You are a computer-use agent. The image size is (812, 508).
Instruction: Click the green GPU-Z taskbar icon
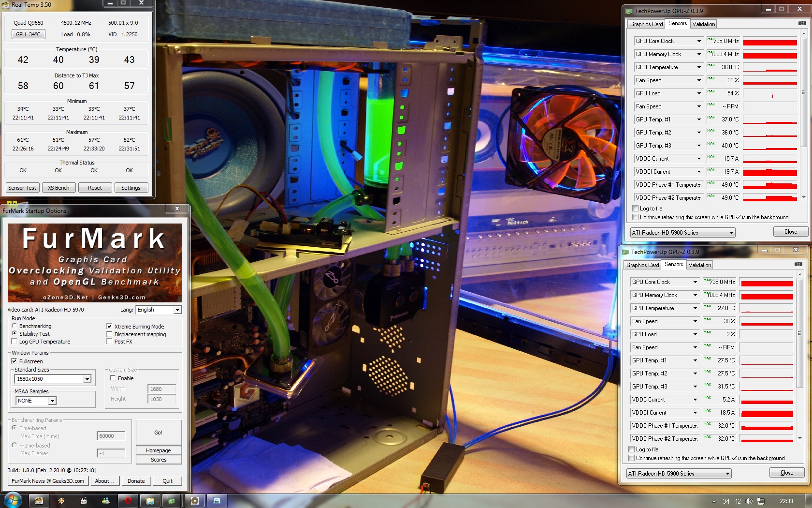tap(172, 501)
